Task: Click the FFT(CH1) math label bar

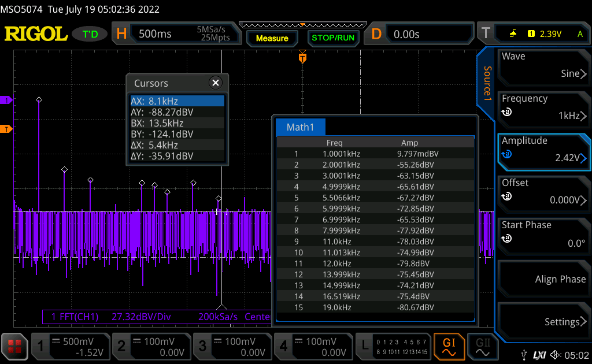Action: click(x=156, y=317)
